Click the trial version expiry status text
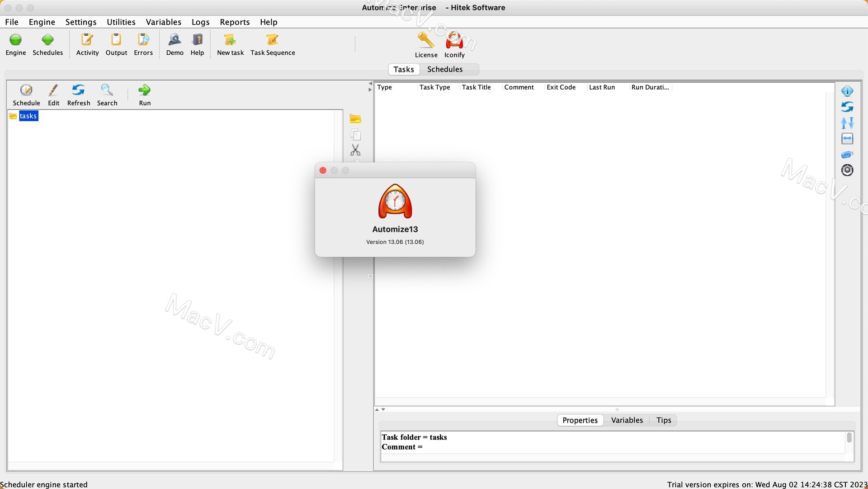Screen dimensions: 868x489 (767, 484)
